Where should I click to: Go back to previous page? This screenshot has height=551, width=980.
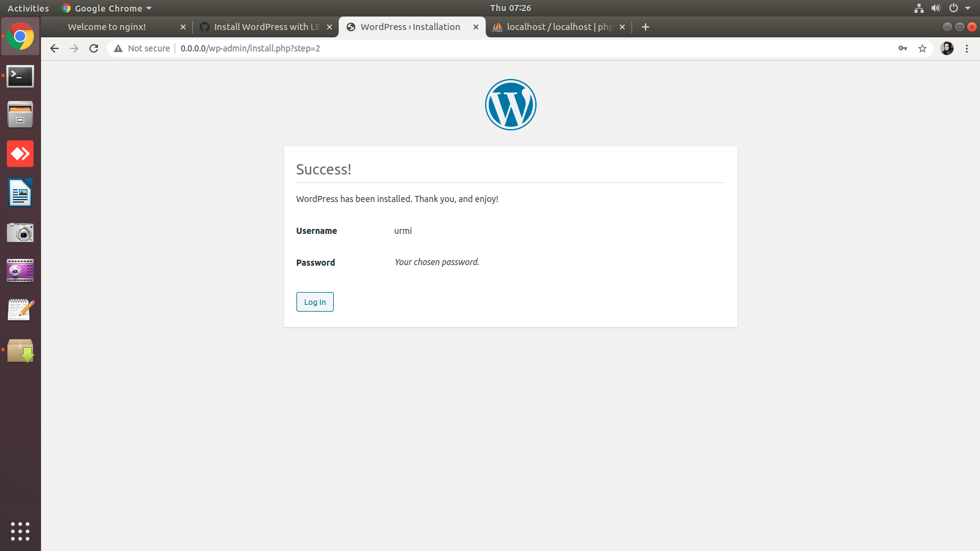point(55,48)
